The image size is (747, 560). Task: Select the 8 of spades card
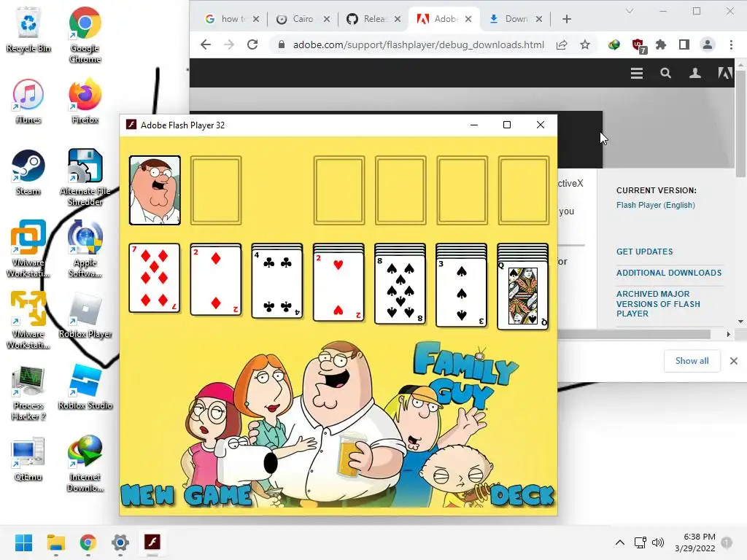400,289
